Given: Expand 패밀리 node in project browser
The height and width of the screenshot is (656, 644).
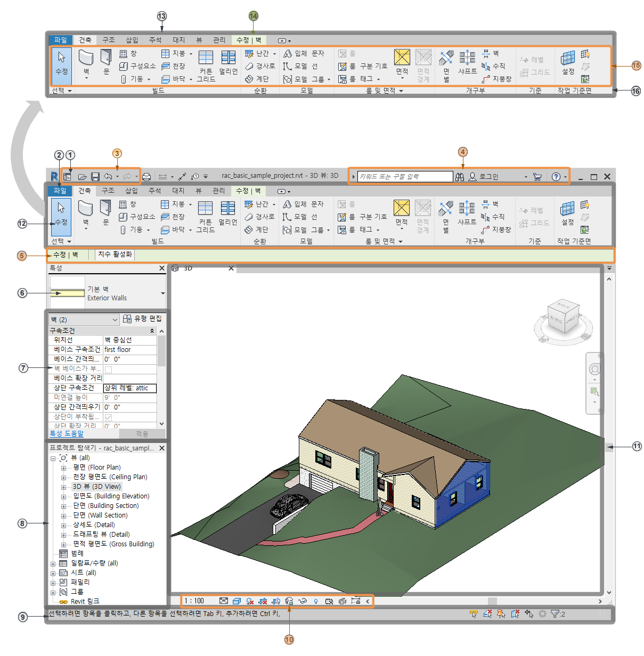Looking at the screenshot, I should (53, 583).
